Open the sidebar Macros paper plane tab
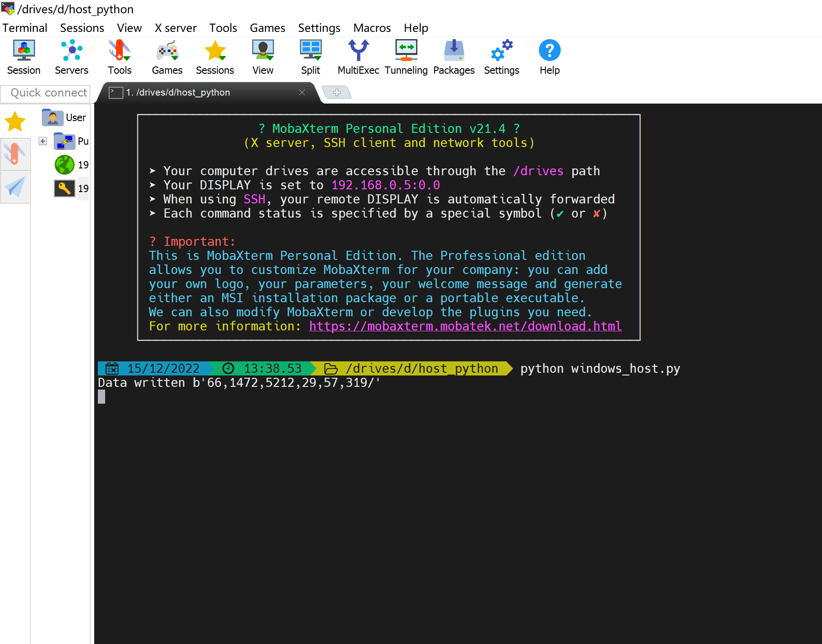Screen dimensions: 822x644 click(15, 187)
